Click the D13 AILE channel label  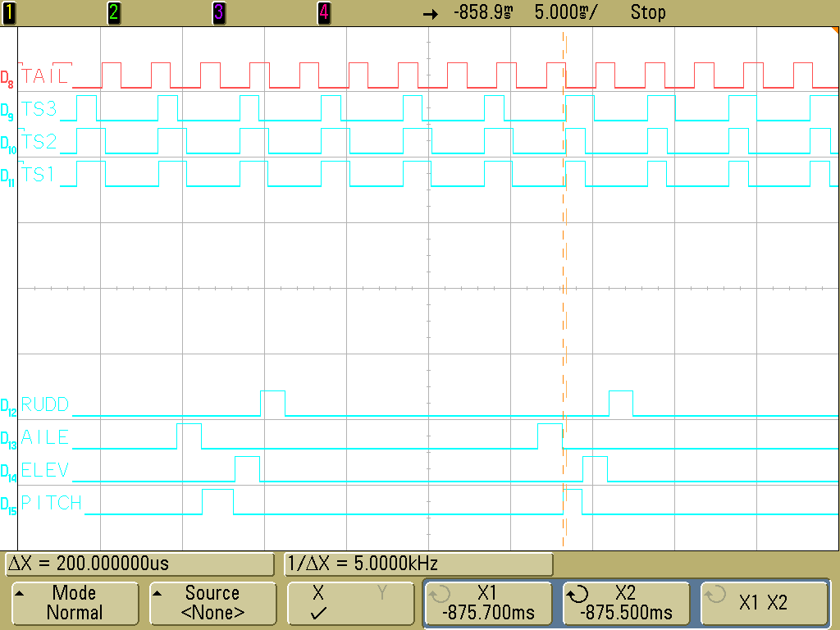45,437
